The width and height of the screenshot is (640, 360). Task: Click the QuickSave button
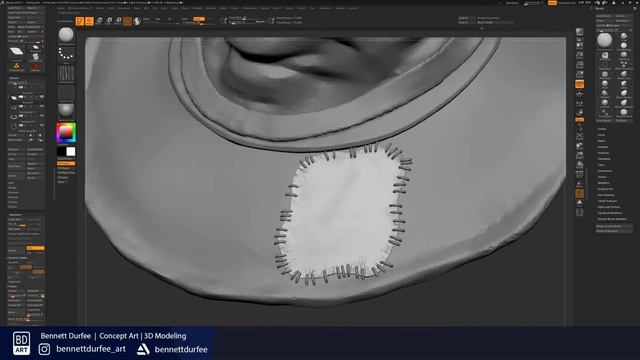(512, 3)
